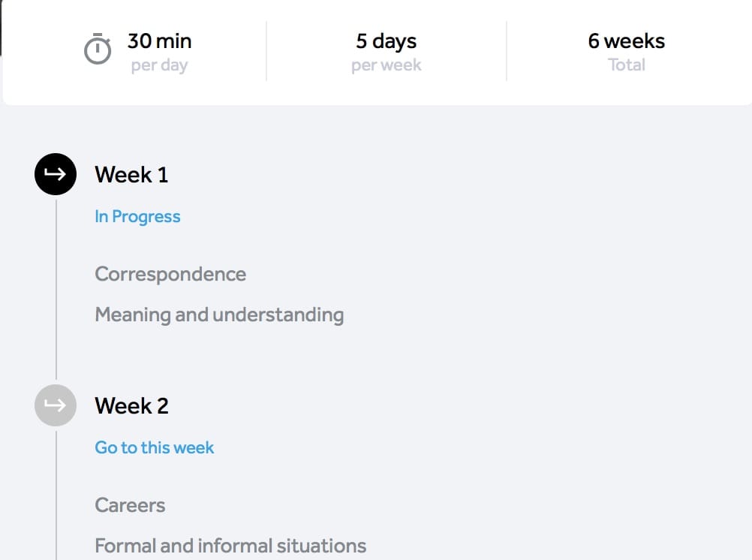This screenshot has height=560, width=752.
Task: Open the Correspondence topic
Action: pyautogui.click(x=170, y=274)
